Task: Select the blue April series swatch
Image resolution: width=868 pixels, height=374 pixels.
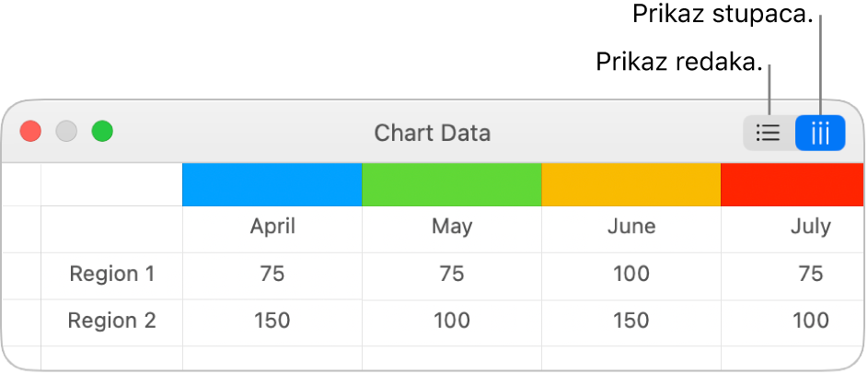Action: click(272, 184)
